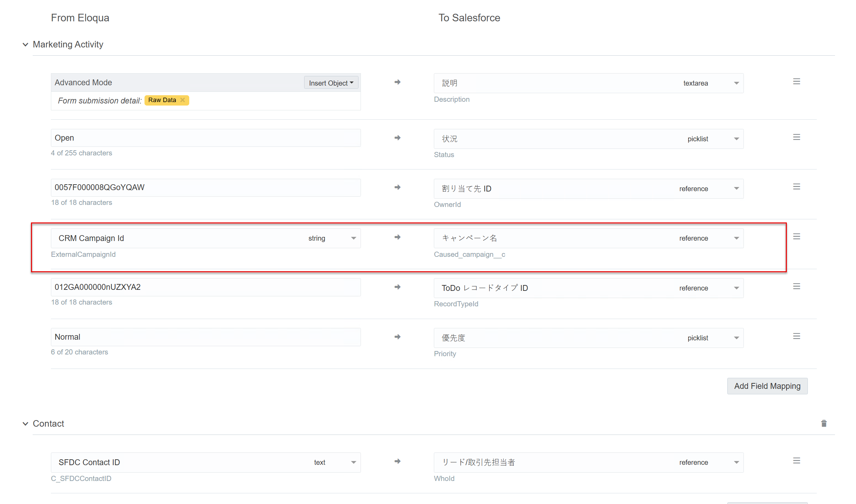Open the textarea type dropdown next to 説明
The height and width of the screenshot is (504, 856).
[736, 83]
